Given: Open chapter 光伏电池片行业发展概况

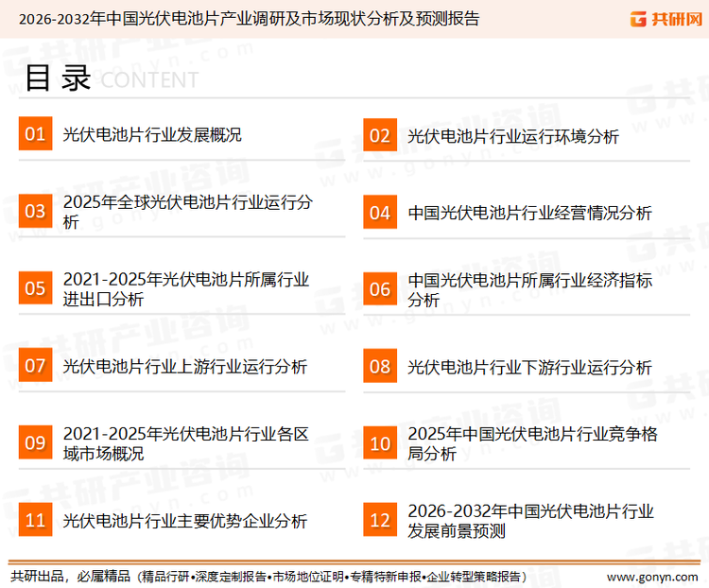Looking at the screenshot, I should 152,135.
